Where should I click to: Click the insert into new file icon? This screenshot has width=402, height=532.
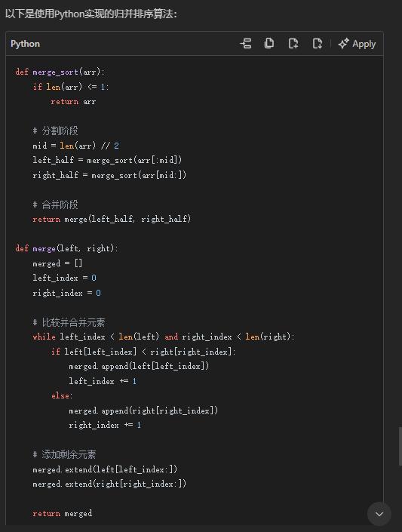click(293, 44)
